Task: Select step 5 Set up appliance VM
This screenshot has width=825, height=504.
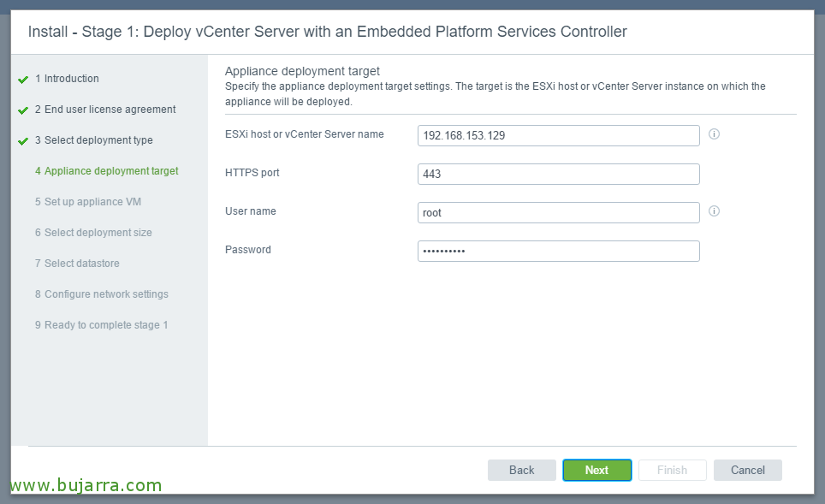Action: click(x=88, y=201)
